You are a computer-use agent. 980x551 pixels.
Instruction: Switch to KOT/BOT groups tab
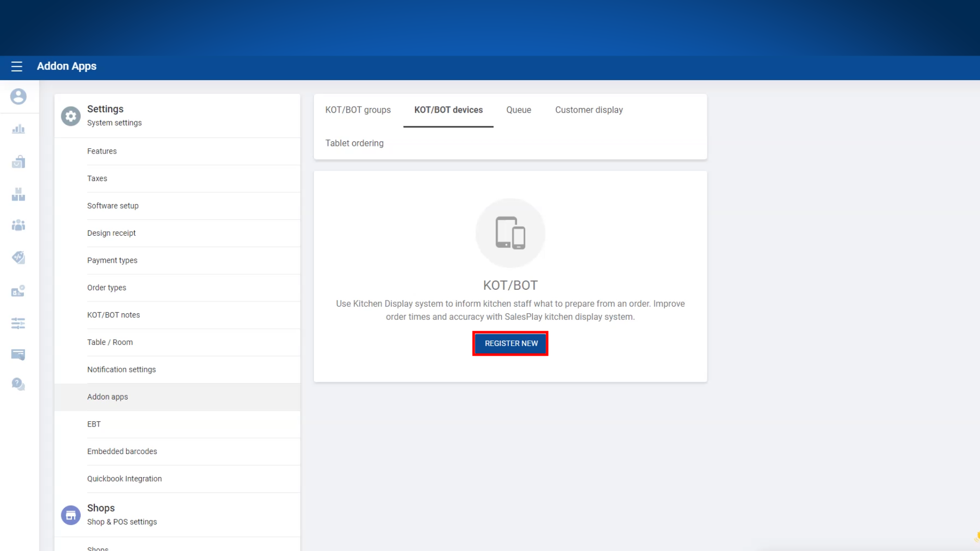pyautogui.click(x=358, y=110)
